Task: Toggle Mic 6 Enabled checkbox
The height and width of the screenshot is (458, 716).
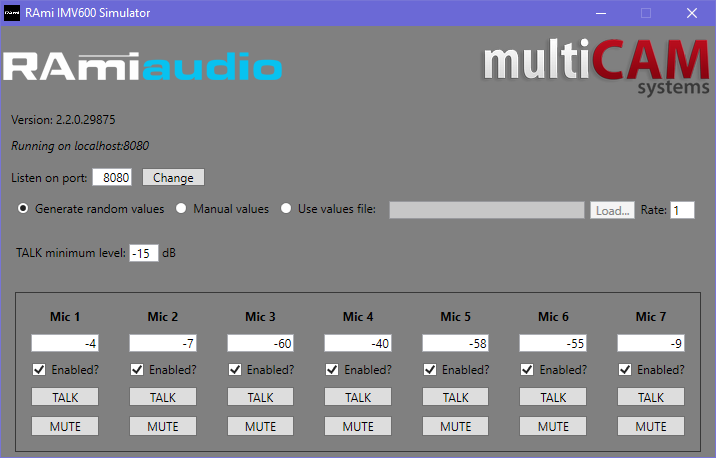Action: 527,369
